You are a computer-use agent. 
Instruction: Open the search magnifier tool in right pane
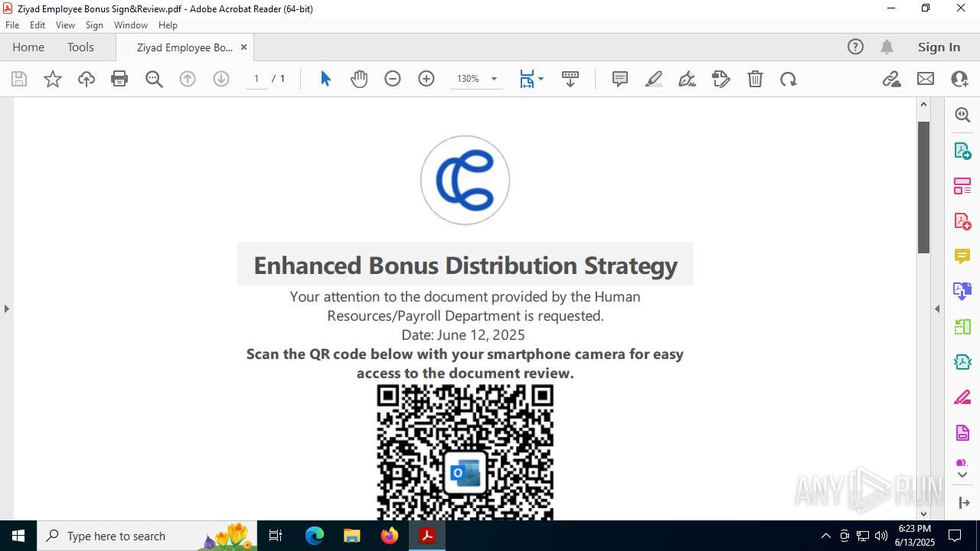[962, 115]
